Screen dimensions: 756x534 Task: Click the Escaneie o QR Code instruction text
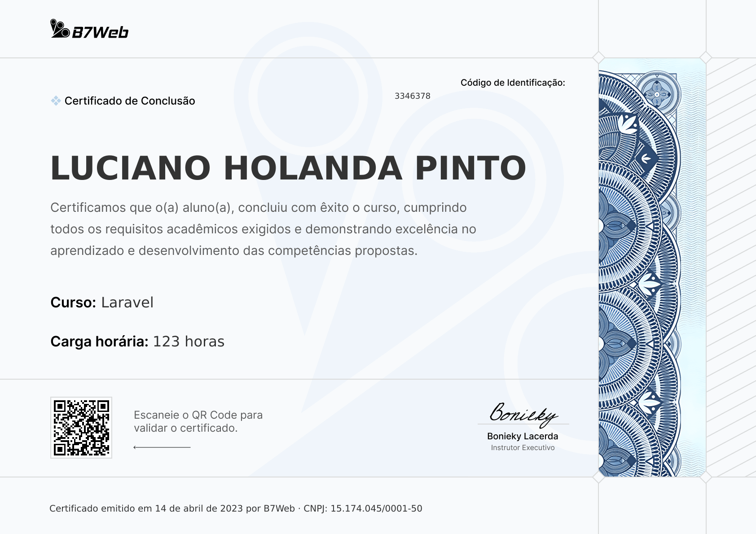click(x=198, y=421)
